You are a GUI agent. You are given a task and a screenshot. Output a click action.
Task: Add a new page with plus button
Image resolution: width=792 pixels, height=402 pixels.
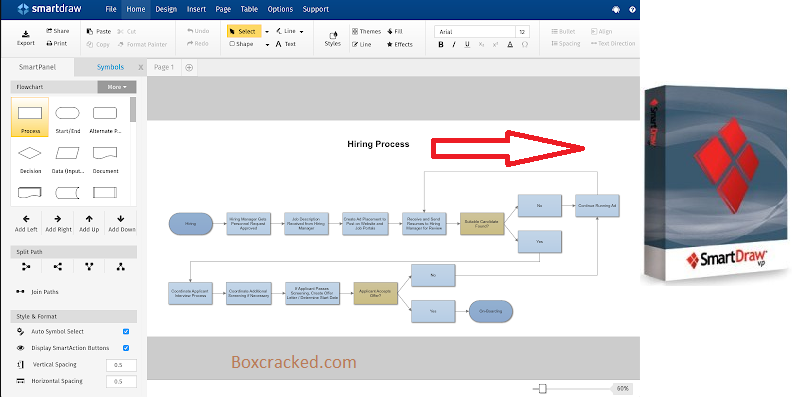pyautogui.click(x=189, y=67)
